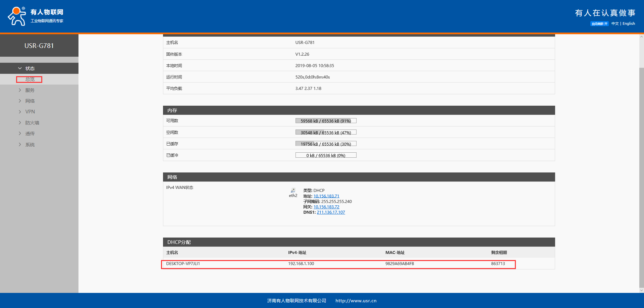
Task: Select the DESKTOP-VP7JLI1 DHCP row
Action: click(x=338, y=264)
